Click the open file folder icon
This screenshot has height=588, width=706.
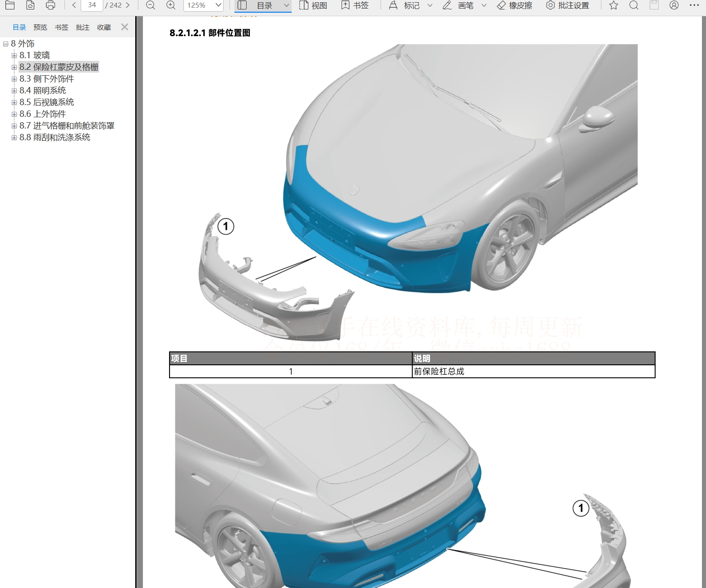click(x=9, y=5)
